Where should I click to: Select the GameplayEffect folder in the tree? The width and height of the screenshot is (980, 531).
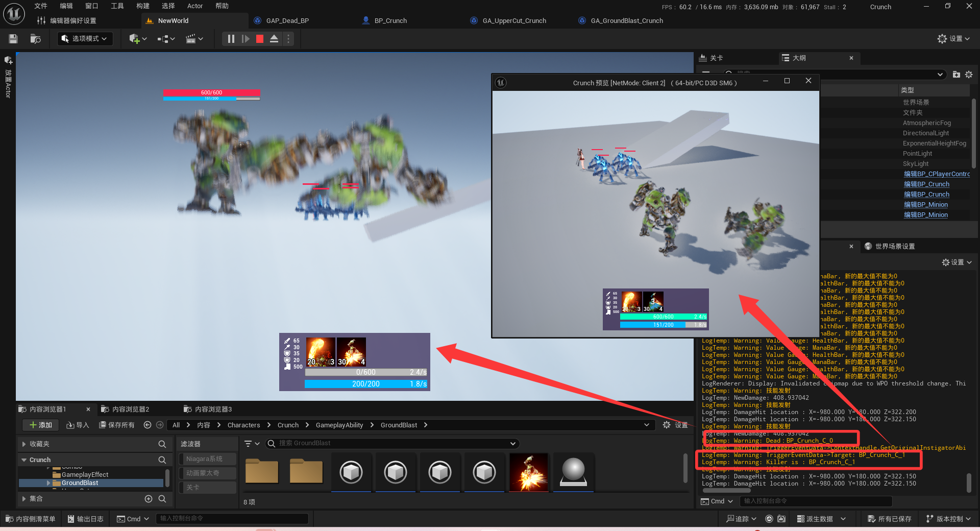[x=85, y=475]
